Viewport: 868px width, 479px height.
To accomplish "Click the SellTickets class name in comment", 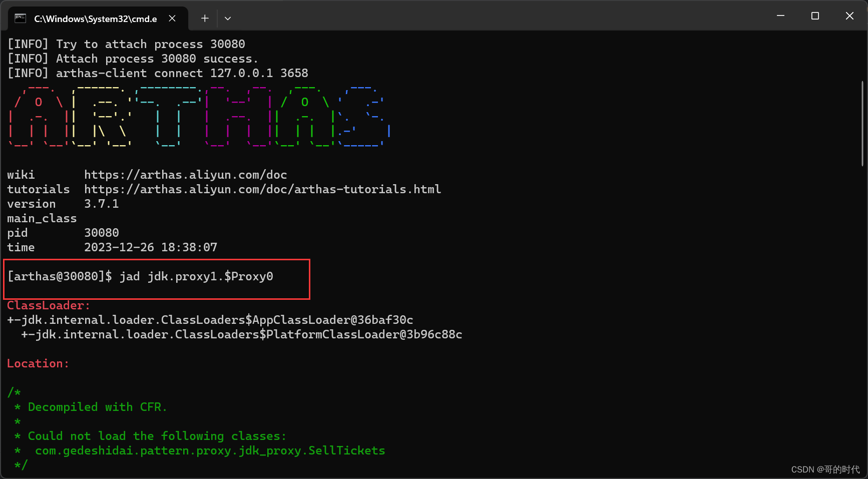I will coord(346,450).
